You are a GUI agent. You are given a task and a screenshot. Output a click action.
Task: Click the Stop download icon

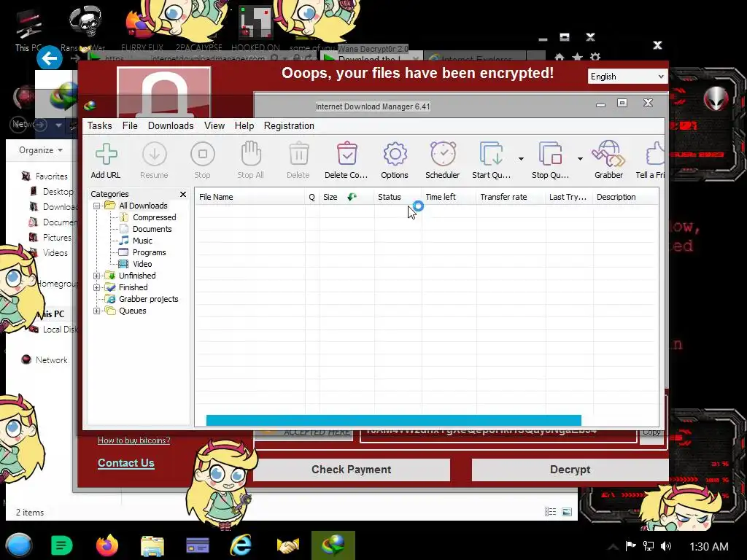[x=203, y=155]
